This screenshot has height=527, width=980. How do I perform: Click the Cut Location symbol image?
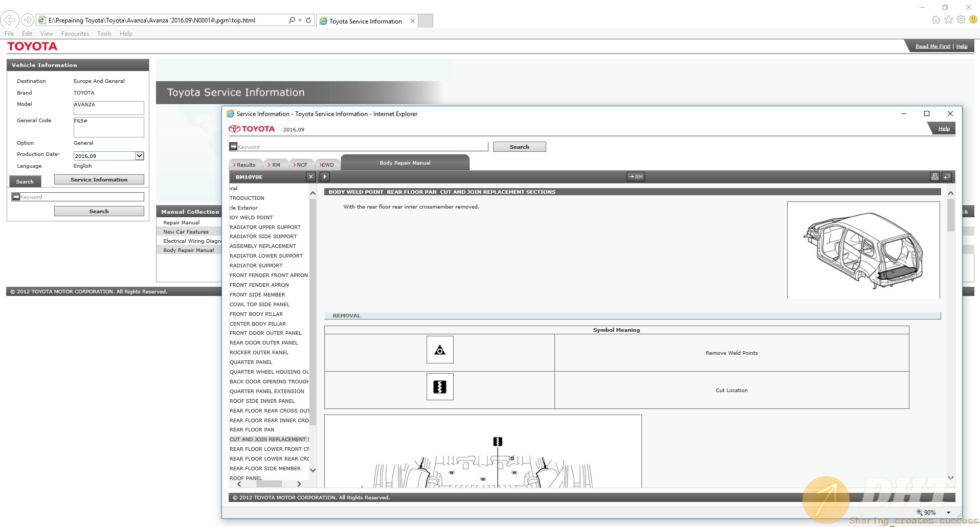click(440, 387)
